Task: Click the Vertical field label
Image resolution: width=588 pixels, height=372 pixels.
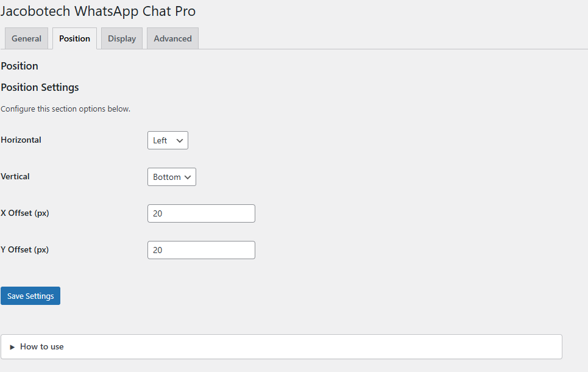Action: [x=15, y=176]
